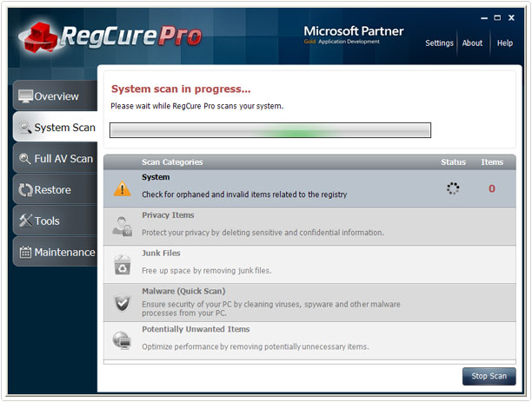Minimize the RegCure Pro window
Viewport: 532px width, 402px height.
coord(484,18)
